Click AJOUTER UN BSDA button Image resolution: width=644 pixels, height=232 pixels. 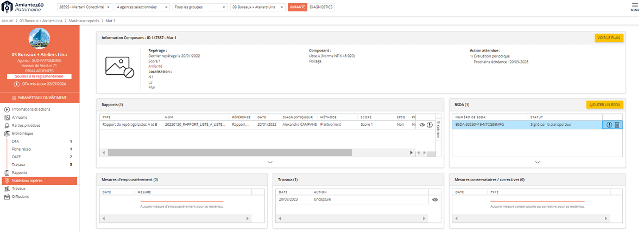coord(604,105)
